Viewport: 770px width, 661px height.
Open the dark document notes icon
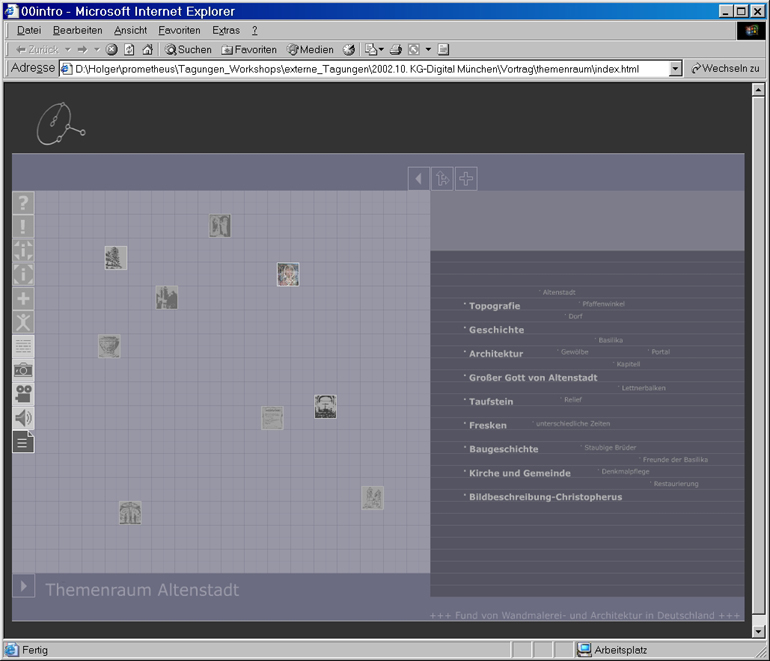click(x=23, y=442)
